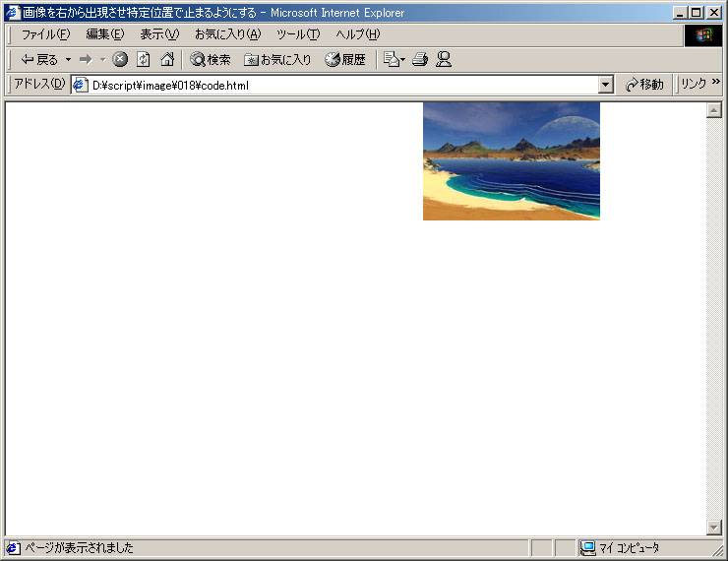This screenshot has height=561, width=728.
Task: Click the page icon in address bar
Action: [80, 85]
